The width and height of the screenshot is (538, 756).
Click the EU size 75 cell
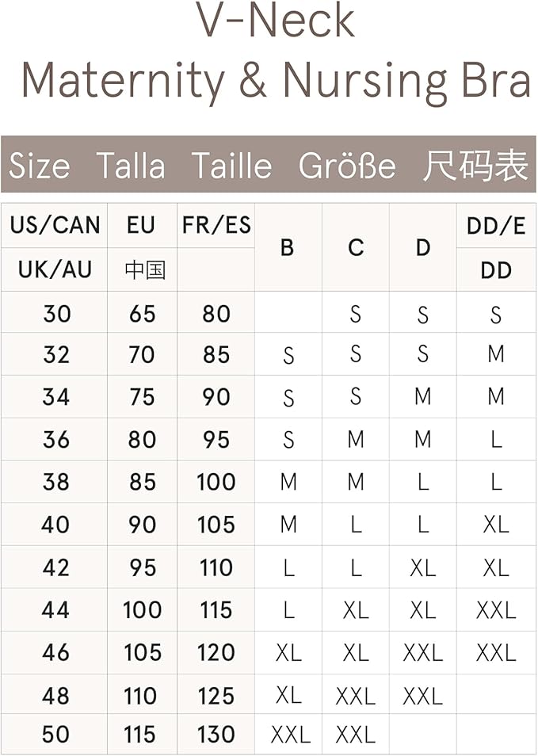[x=143, y=397]
